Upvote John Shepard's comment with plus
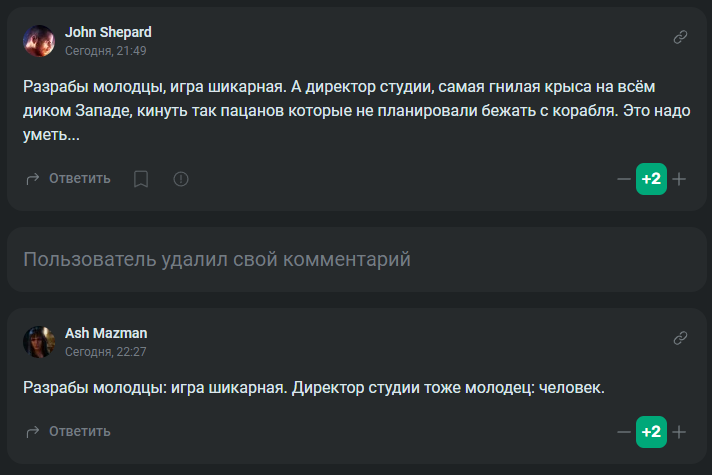712x475 pixels. click(x=679, y=179)
